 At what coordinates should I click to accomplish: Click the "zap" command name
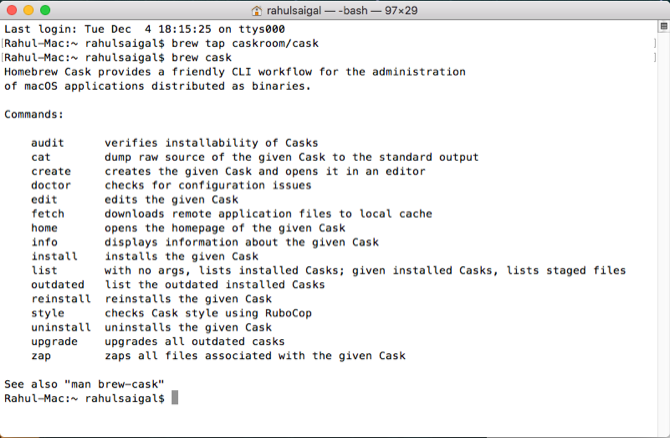[41, 355]
